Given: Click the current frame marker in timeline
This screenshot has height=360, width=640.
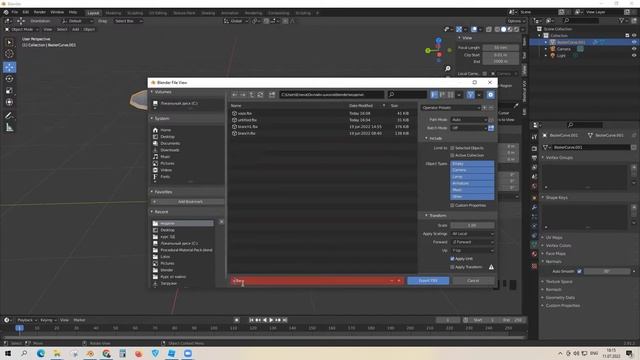Looking at the screenshot, I should click(19, 328).
